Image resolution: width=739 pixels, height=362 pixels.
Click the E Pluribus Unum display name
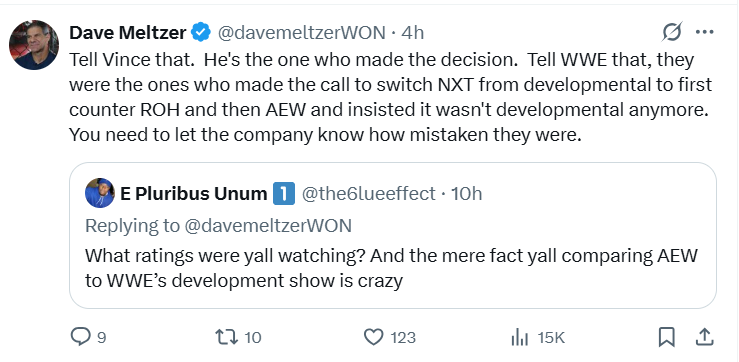tap(194, 193)
